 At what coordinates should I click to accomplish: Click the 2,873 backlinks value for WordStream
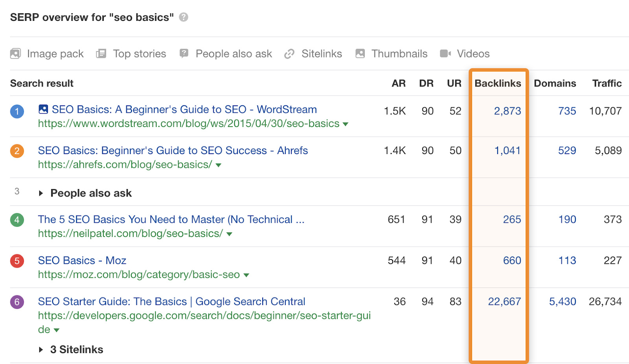(508, 111)
